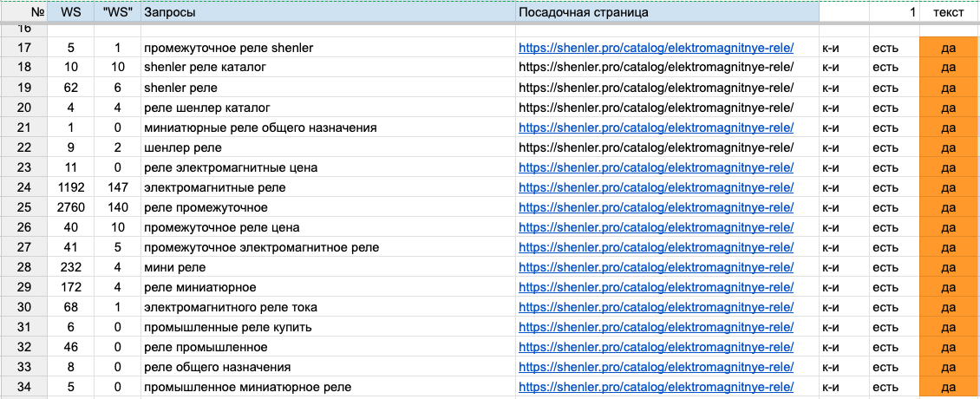
Task: Select the 'текст' header cell
Action: coord(949,12)
